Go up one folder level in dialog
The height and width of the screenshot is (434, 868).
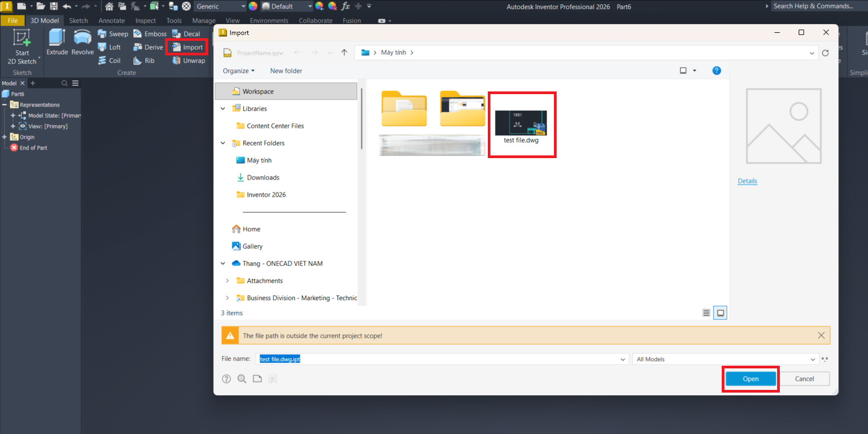point(344,53)
